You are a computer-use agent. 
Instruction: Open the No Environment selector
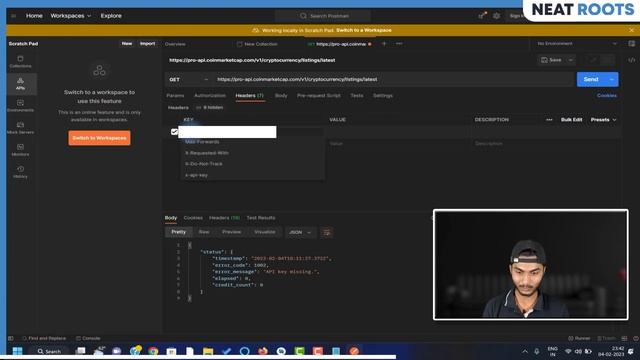click(576, 44)
